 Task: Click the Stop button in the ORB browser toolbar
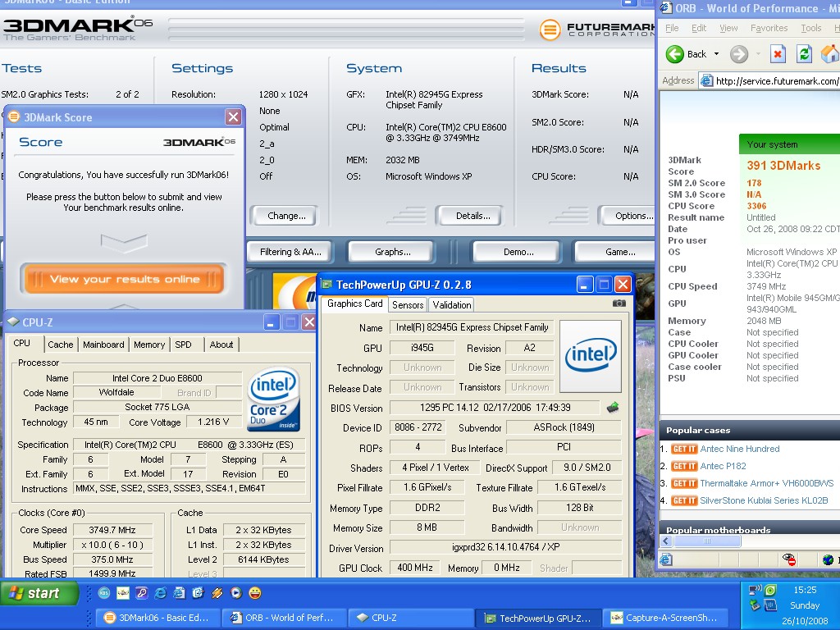[x=778, y=53]
